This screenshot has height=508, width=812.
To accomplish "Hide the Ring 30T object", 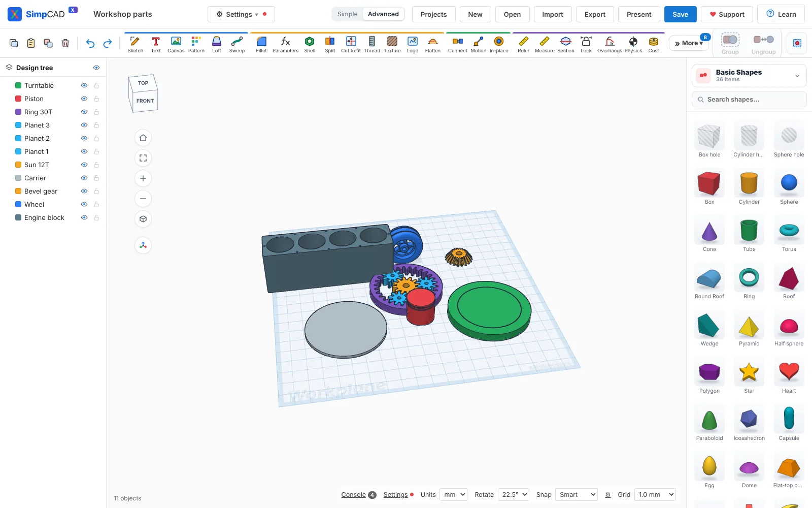I will pos(84,112).
